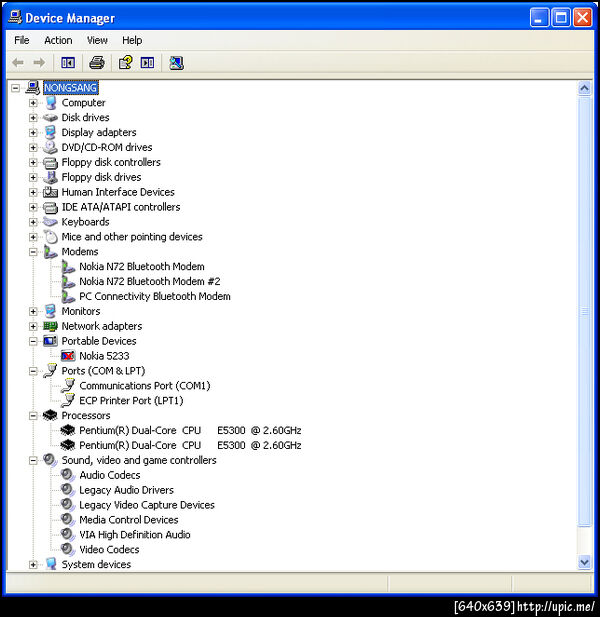
Task: Select PC Connectivity Bluetooth Modem
Action: [155, 296]
